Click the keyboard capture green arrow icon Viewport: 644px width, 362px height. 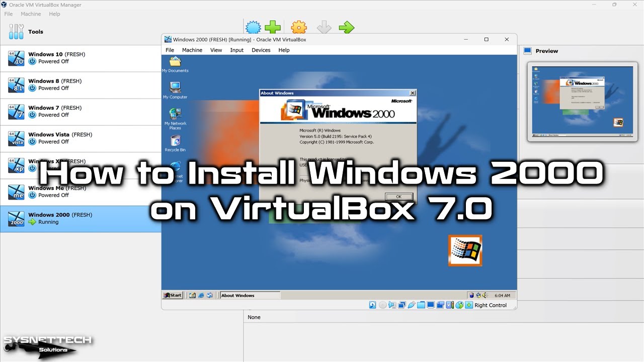(x=469, y=305)
